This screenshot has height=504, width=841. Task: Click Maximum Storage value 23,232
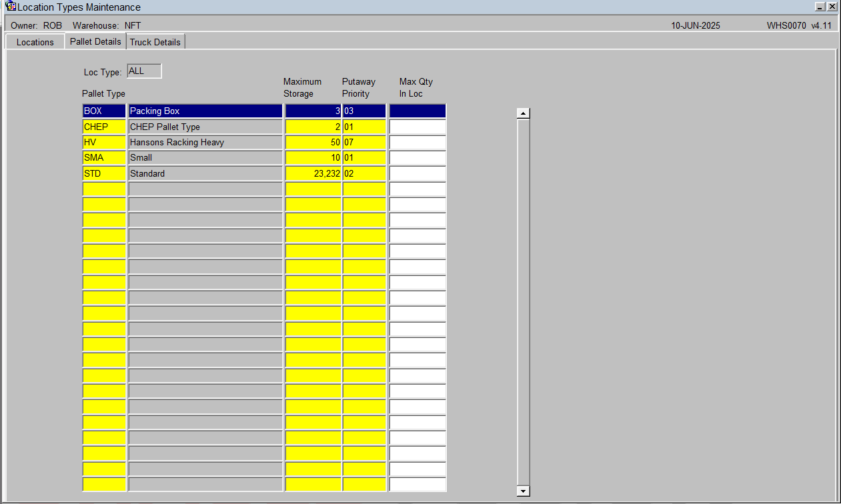tap(313, 173)
